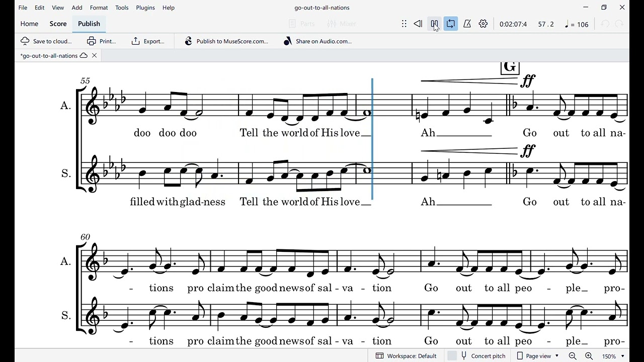Screen dimensions: 644x362
Task: Select the lyric "doo doo doo"
Action: click(165, 133)
